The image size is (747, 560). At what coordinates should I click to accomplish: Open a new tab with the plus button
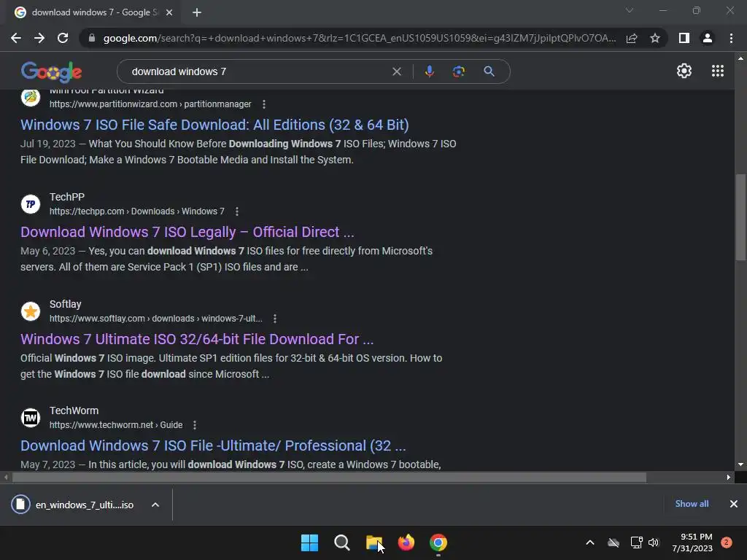(197, 13)
